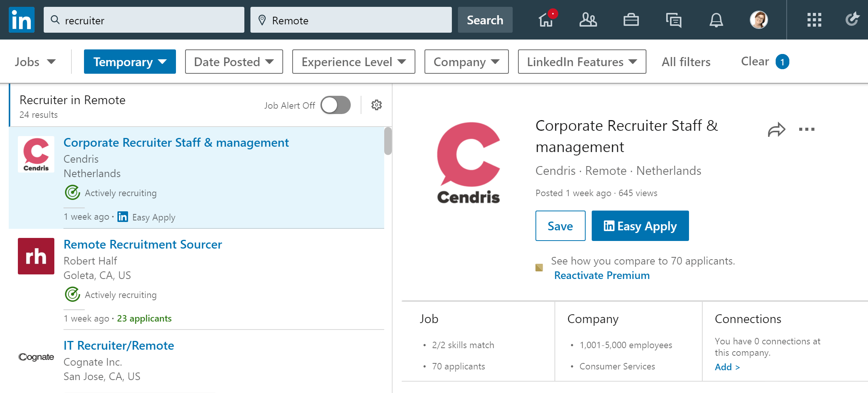
Task: Expand the Experience Level filter
Action: (353, 62)
